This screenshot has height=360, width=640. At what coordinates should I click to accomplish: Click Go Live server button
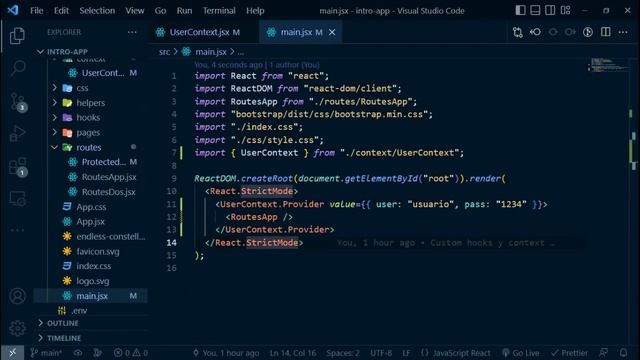click(x=520, y=353)
